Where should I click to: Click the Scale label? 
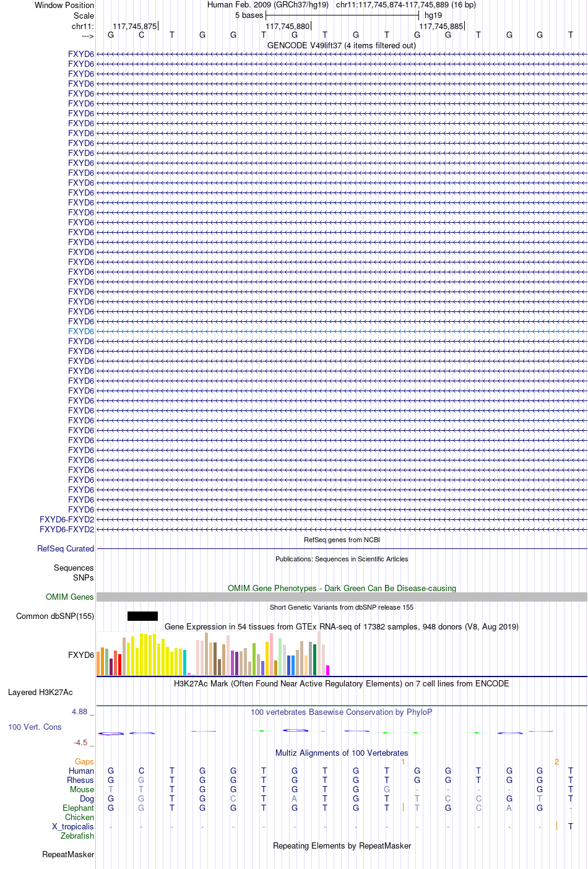tap(84, 15)
